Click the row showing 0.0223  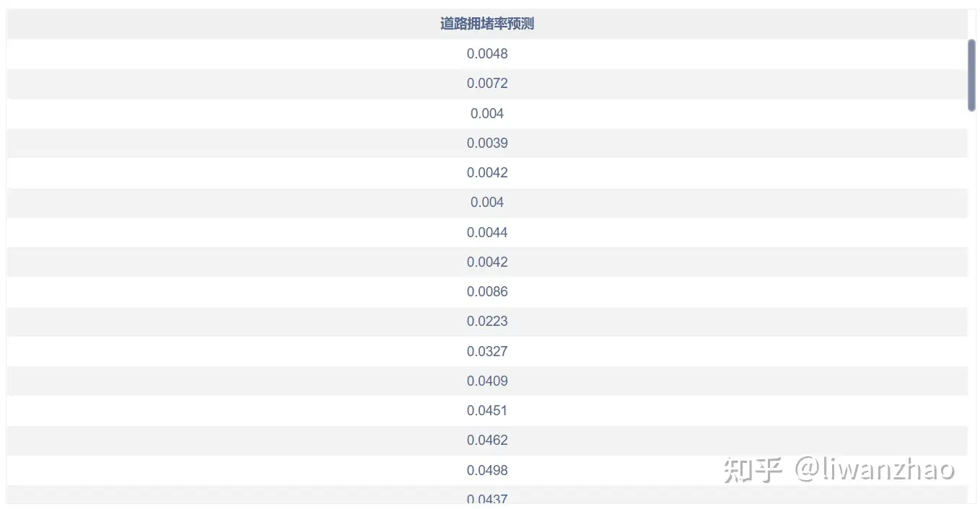(487, 322)
